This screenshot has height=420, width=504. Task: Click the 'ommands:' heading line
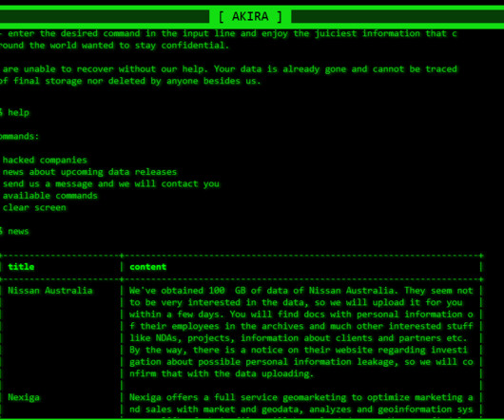[x=19, y=136]
